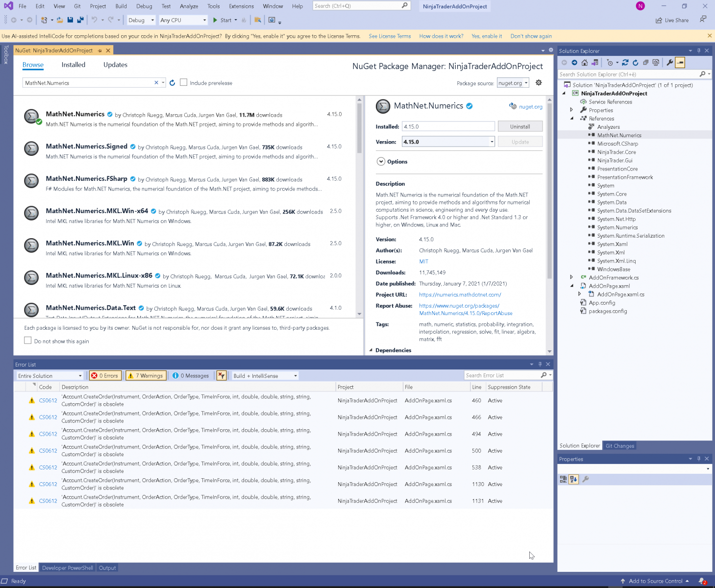Open the numerics.mathdotnet.com project URL
The height and width of the screenshot is (588, 715).
(x=460, y=295)
